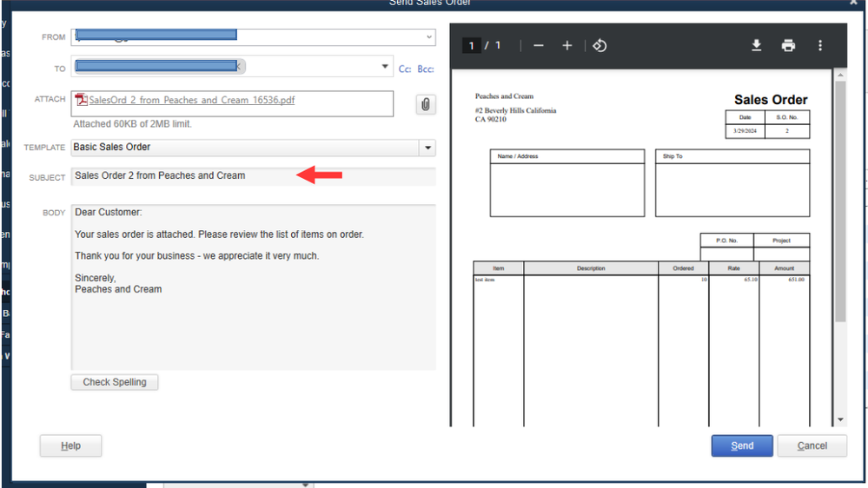This screenshot has width=868, height=488.
Task: Click the 'P.O. No.' header in the PDF
Action: coord(726,241)
